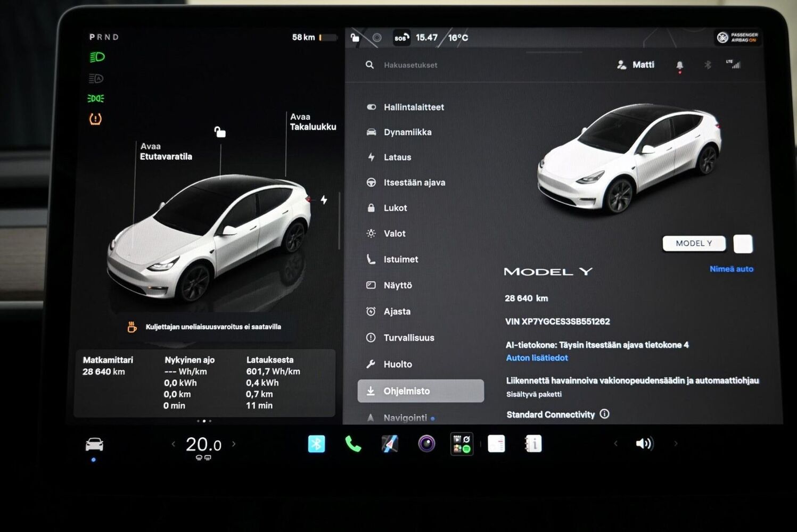Tap the Nykyinen ajo trip card
Image resolution: width=797 pixels, height=532 pixels.
(x=189, y=383)
